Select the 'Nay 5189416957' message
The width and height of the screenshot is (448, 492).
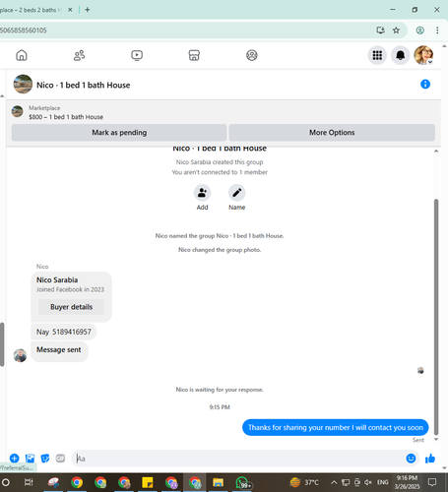point(64,332)
